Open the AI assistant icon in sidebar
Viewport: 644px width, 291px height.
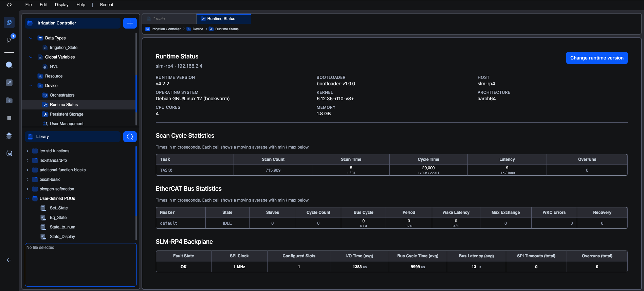(9, 153)
